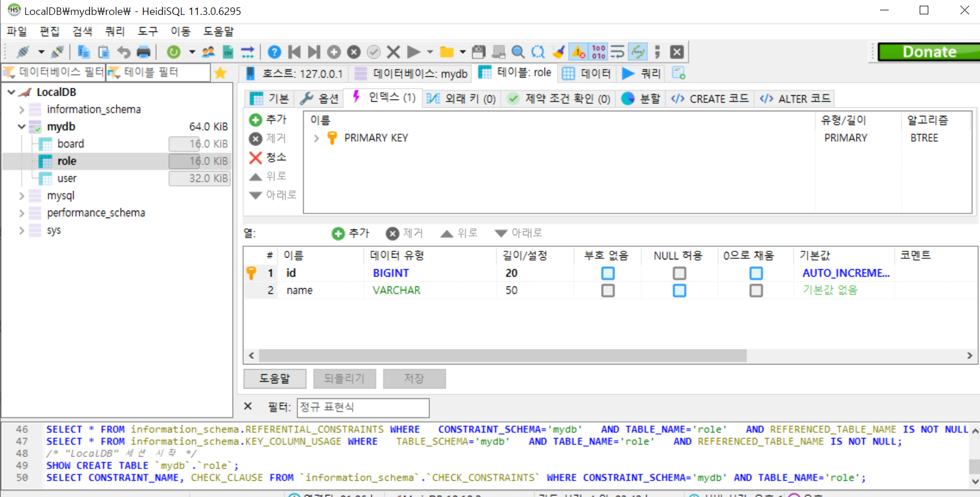Viewport: 980px width, 497px height.
Task: Click the cancel editing X icon in toolbar
Action: (x=393, y=52)
